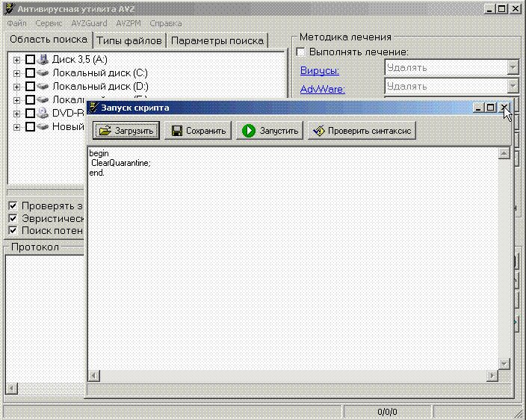Select the Локальный диск (C:) drive icon
Screen dimensions: 526x420
(43, 73)
